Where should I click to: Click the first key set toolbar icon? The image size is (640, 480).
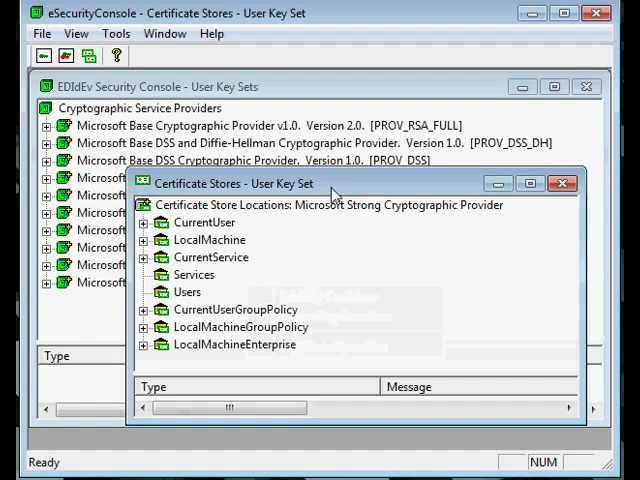tap(44, 56)
